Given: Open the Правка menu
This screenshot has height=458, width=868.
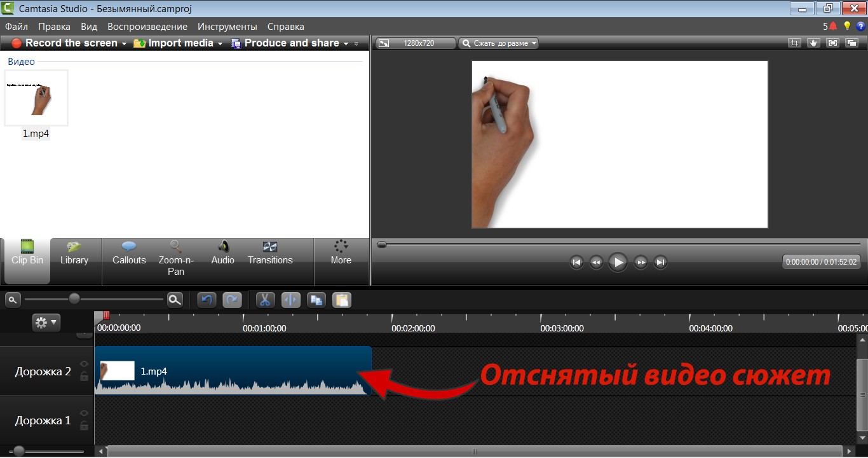Looking at the screenshot, I should point(54,27).
